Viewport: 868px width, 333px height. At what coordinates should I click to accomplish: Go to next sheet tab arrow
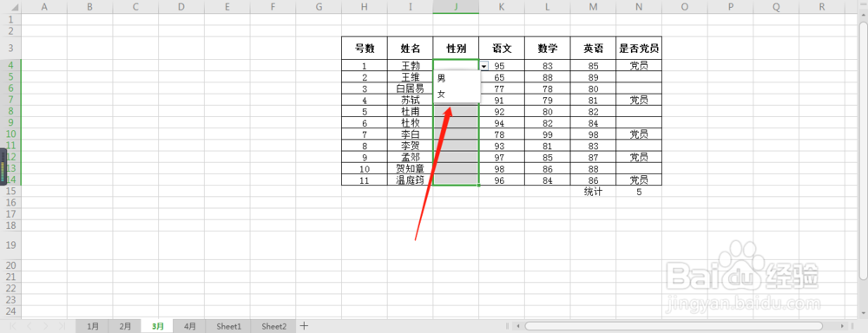pos(45,326)
